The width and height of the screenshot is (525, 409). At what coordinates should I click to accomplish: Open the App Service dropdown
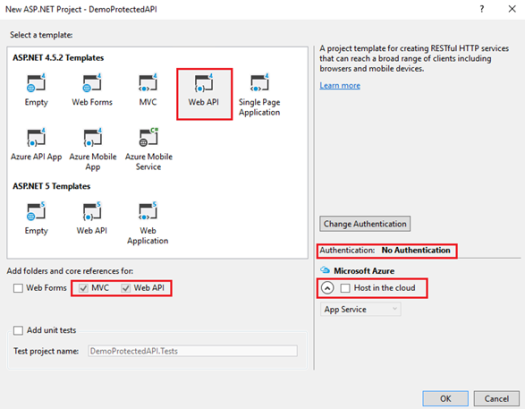click(360, 309)
